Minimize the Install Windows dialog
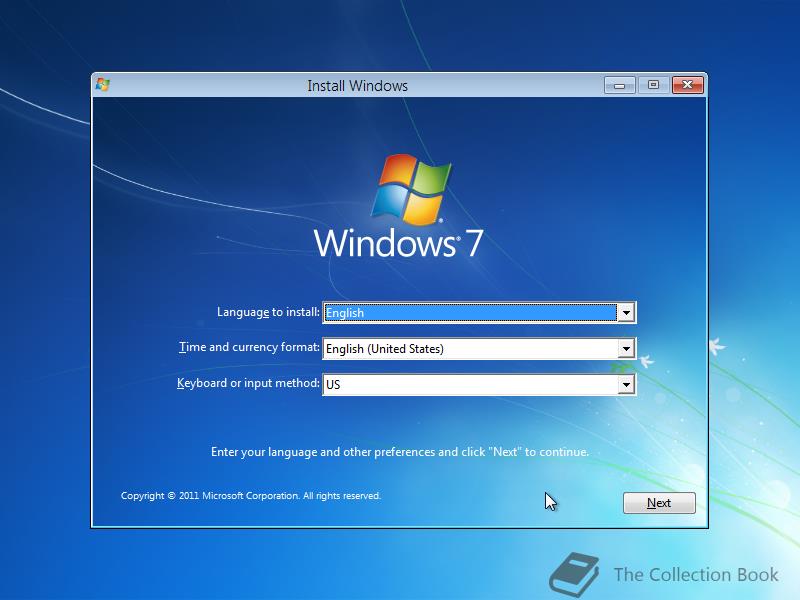Image resolution: width=800 pixels, height=600 pixels. tap(619, 85)
